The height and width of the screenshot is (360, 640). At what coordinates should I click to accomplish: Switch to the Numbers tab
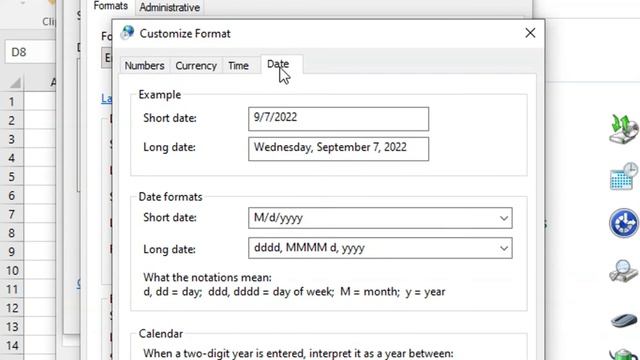point(144,66)
